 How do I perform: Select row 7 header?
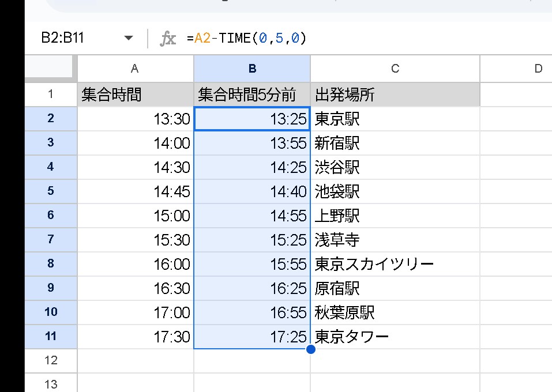click(x=51, y=239)
